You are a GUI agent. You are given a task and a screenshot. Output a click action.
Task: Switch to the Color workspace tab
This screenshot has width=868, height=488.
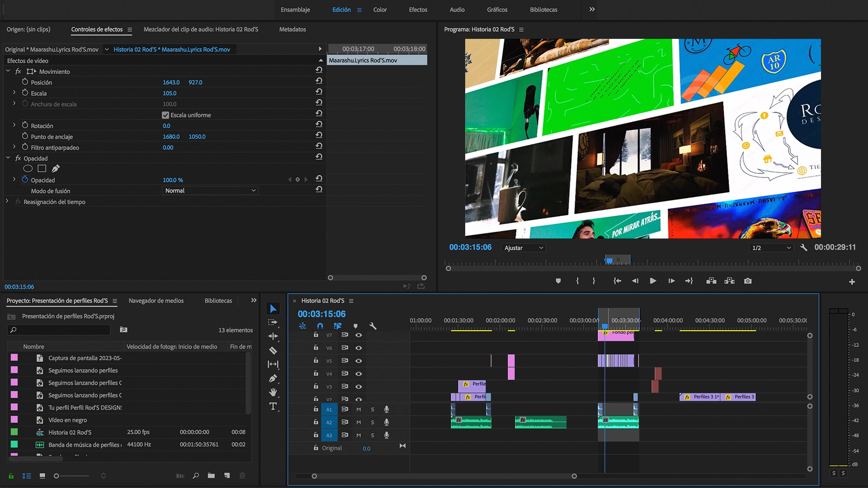pyautogui.click(x=380, y=9)
